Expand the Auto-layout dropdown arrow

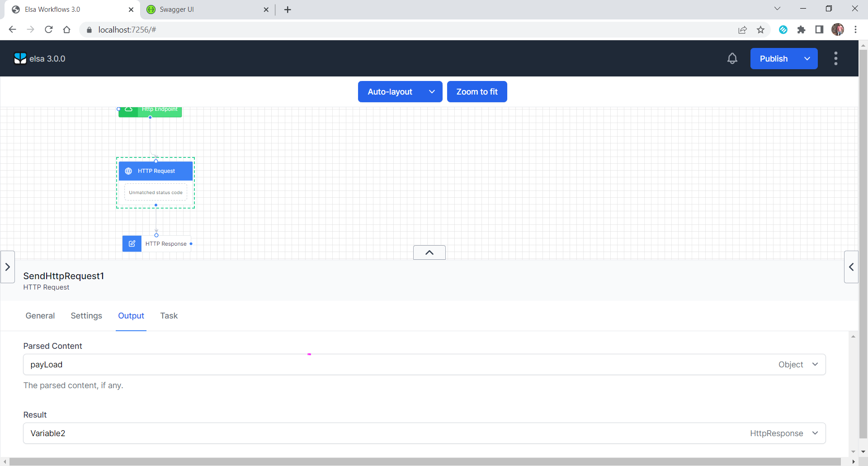432,92
